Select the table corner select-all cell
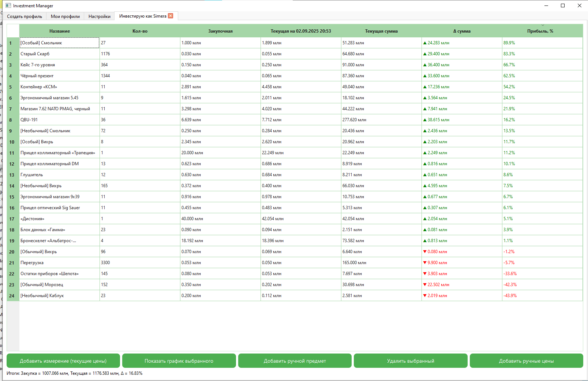Viewport: 588px width, 381px height. point(13,31)
